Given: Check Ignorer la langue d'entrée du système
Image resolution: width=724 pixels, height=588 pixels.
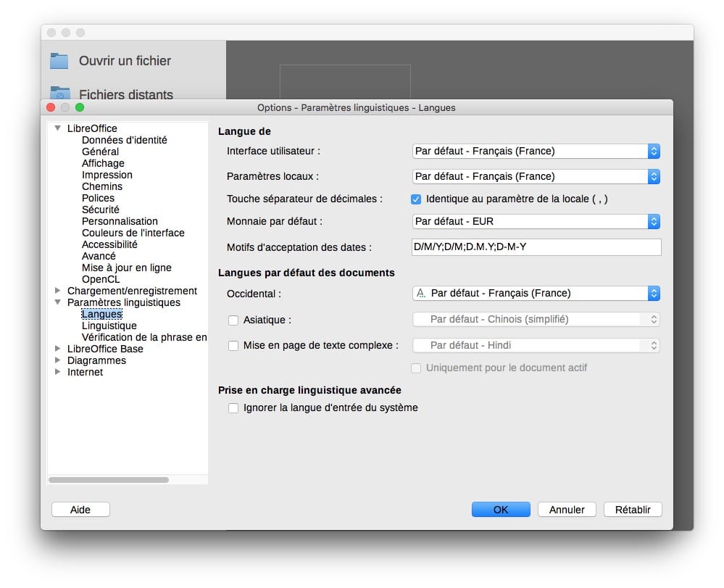Looking at the screenshot, I should pyautogui.click(x=233, y=408).
